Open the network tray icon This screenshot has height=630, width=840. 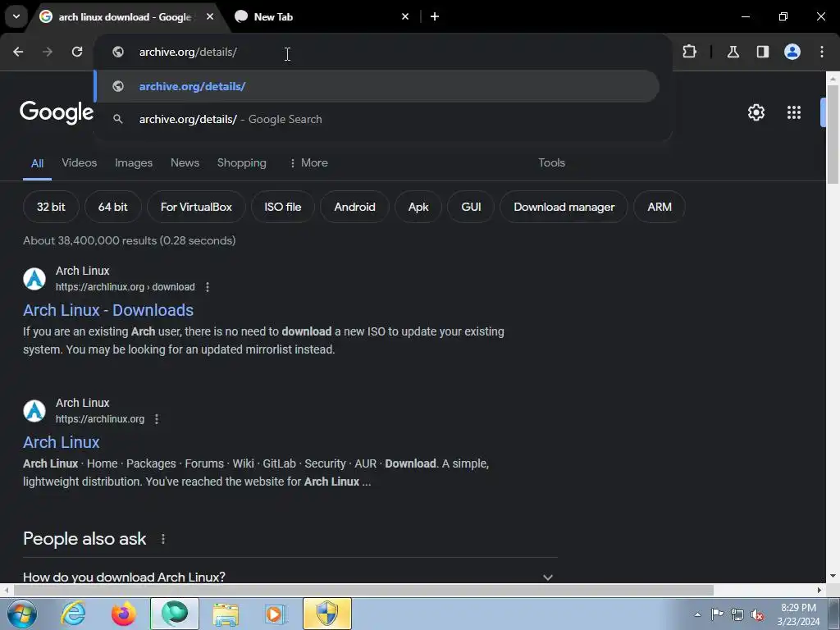[x=737, y=614]
